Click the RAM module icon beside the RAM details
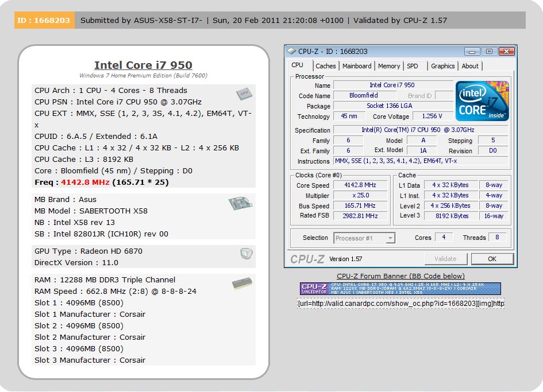 242,284
